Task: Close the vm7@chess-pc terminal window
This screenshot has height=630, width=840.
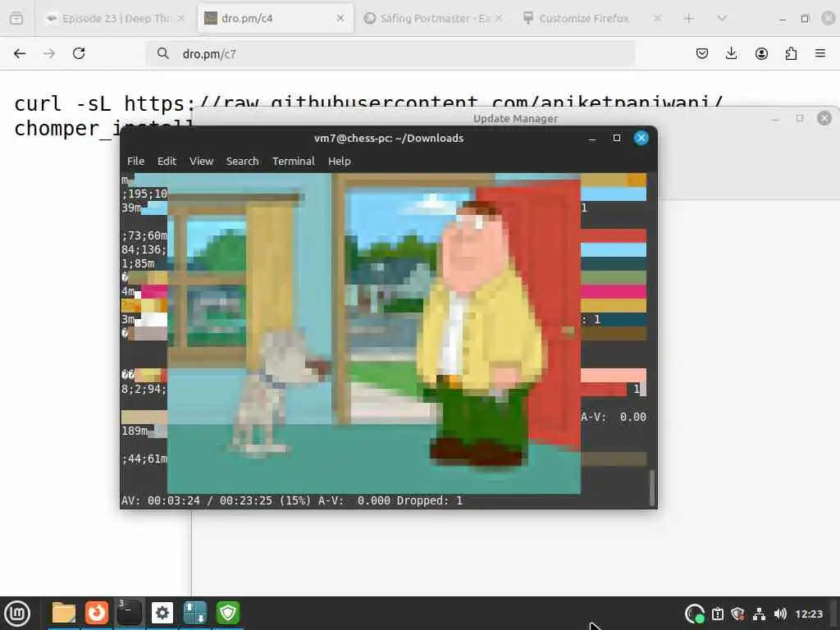Action: tap(641, 138)
